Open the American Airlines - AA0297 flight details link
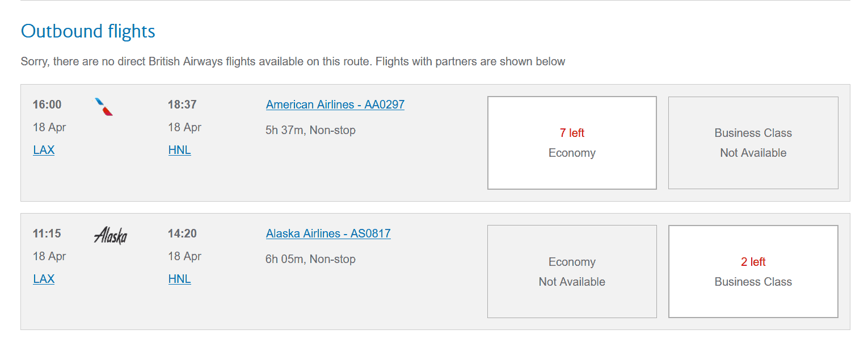 (335, 105)
